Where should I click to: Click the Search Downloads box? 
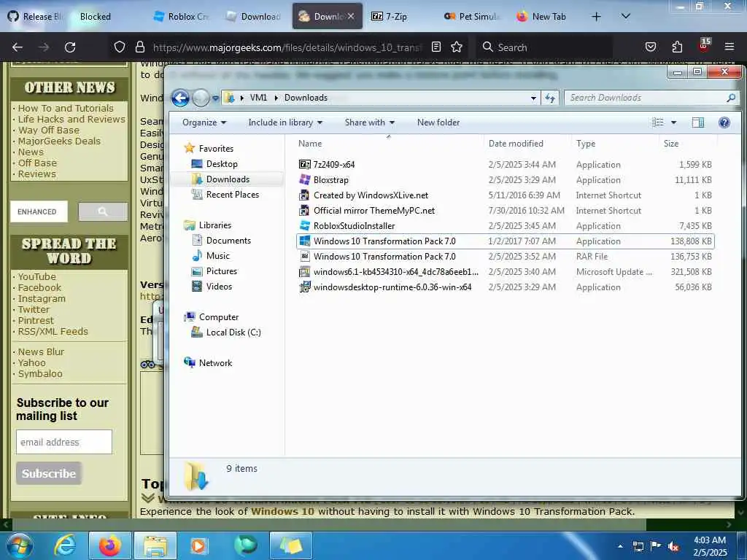651,98
